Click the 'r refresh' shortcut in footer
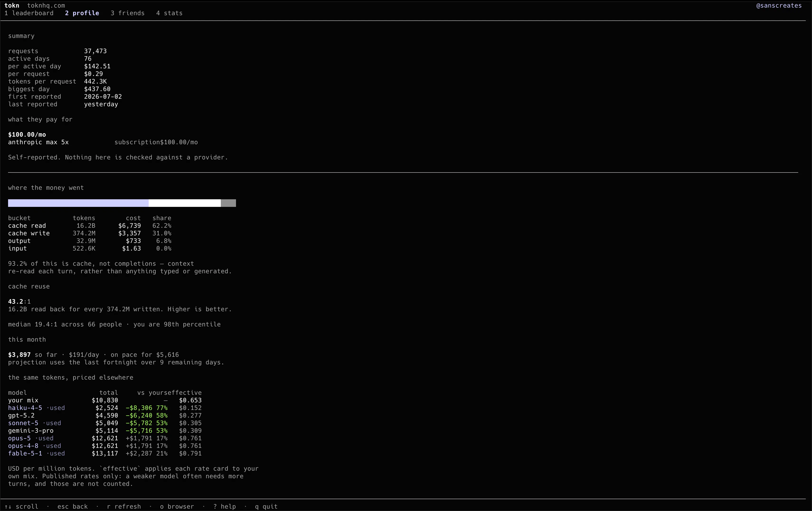The width and height of the screenshot is (812, 511). [x=124, y=506]
